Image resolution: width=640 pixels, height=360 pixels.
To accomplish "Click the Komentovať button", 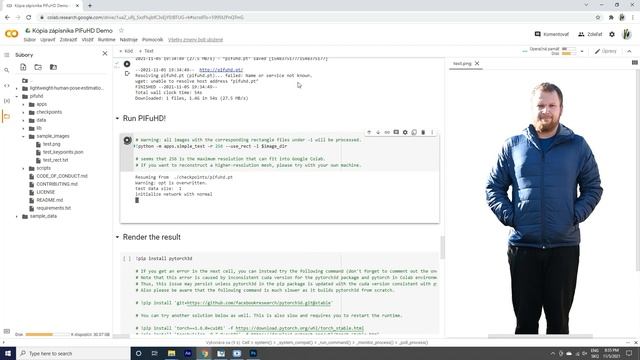I will click(x=552, y=34).
